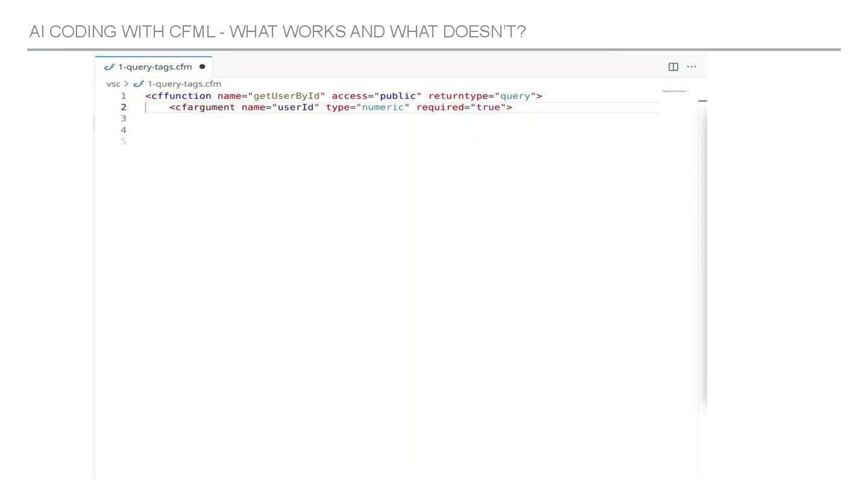Click the ColdFusion file icon in the tab
The height and width of the screenshot is (488, 868).
point(109,67)
